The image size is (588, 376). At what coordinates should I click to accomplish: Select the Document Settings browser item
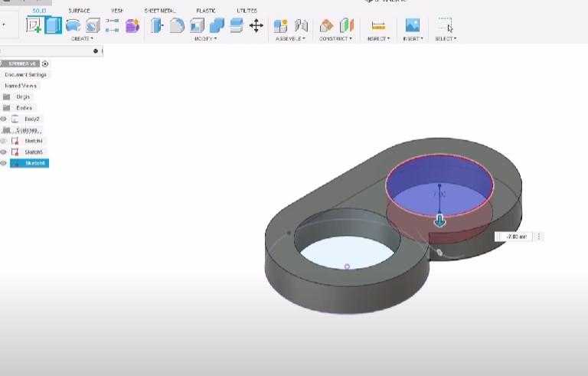click(26, 75)
